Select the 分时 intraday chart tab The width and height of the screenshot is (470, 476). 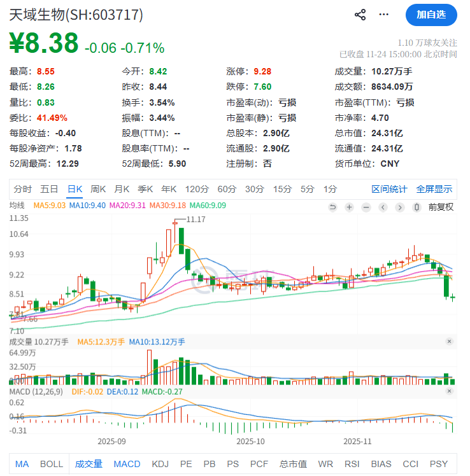click(x=22, y=189)
